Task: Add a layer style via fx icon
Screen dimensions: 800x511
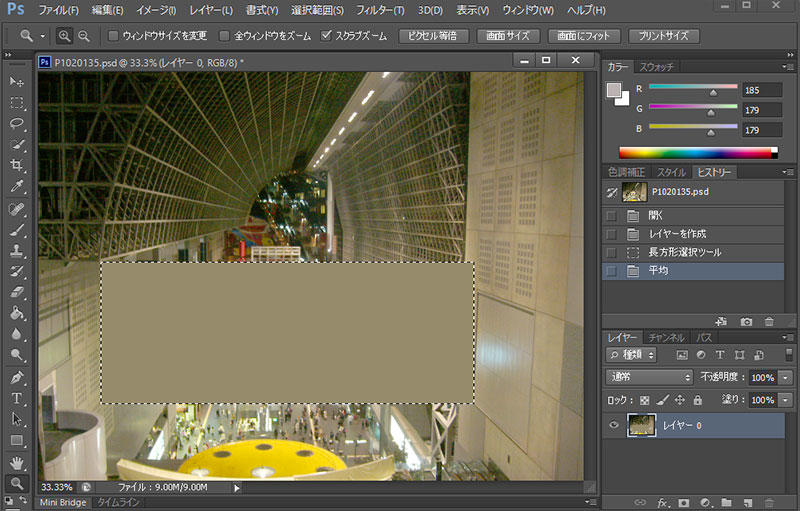Action: pos(662,503)
